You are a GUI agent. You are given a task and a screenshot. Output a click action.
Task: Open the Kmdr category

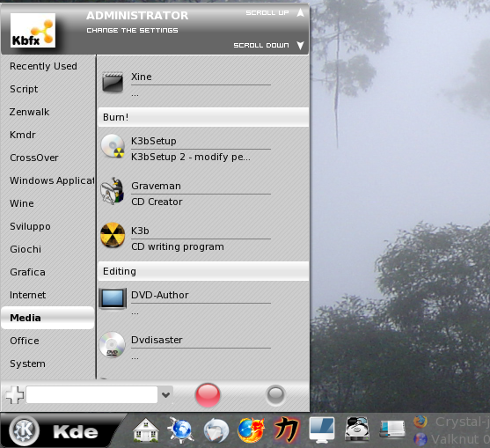[23, 135]
